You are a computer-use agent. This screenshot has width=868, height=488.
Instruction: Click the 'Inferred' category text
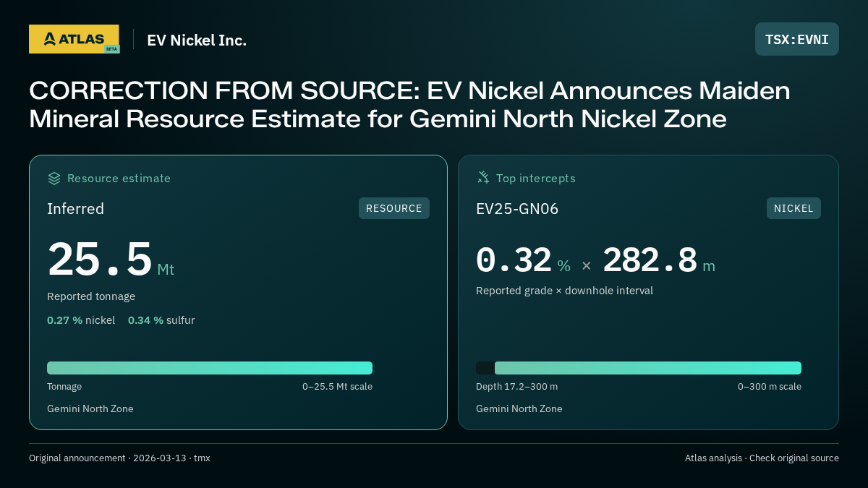tap(75, 209)
